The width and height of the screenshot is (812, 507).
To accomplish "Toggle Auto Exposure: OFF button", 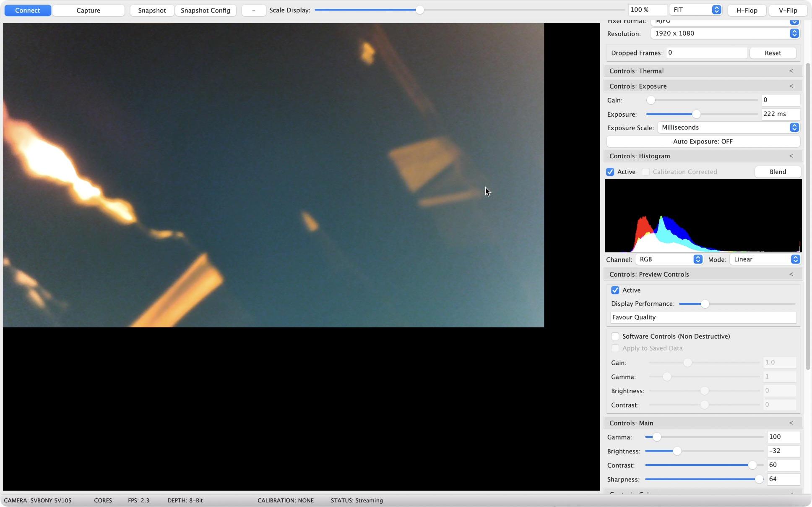I will 703,141.
